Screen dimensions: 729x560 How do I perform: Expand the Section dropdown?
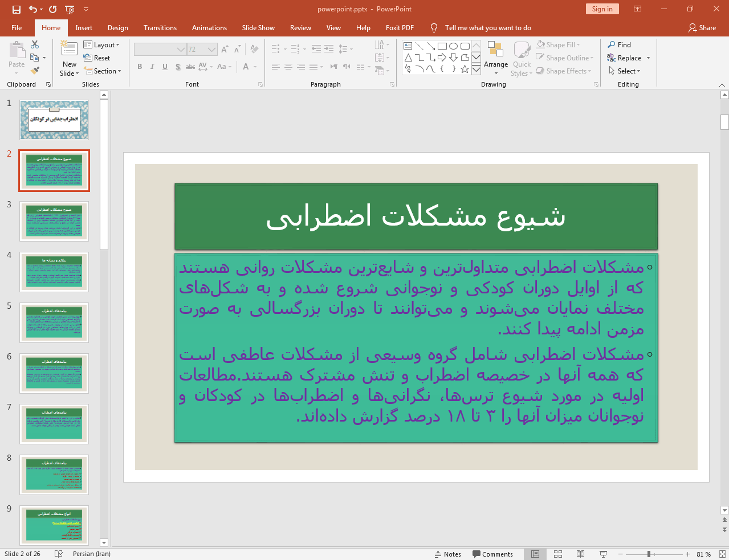103,71
